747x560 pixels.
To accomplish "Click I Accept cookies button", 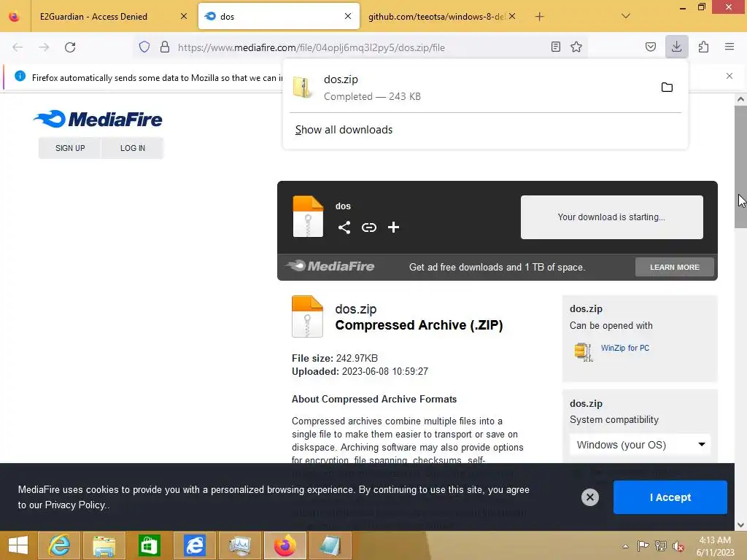I will [670, 497].
